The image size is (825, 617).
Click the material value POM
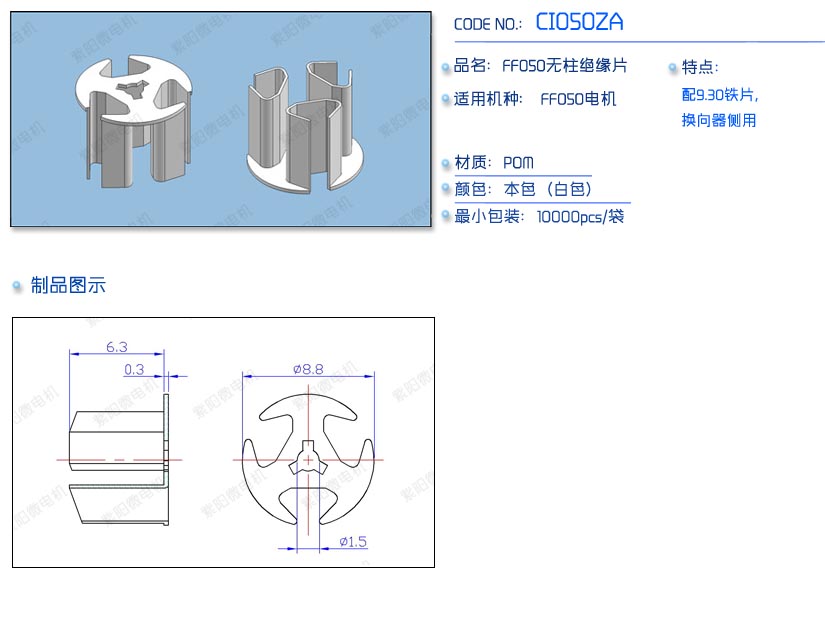(x=518, y=163)
